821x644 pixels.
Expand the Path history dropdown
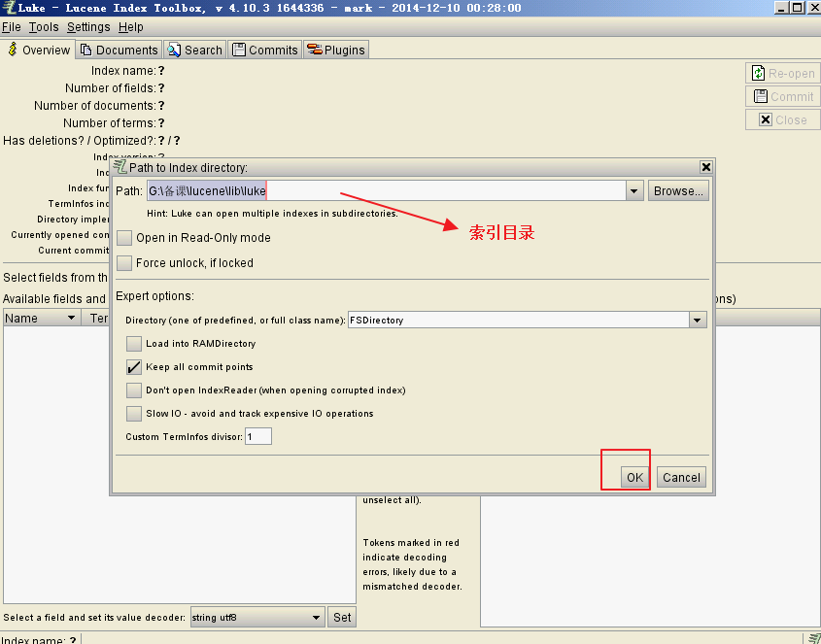click(634, 191)
